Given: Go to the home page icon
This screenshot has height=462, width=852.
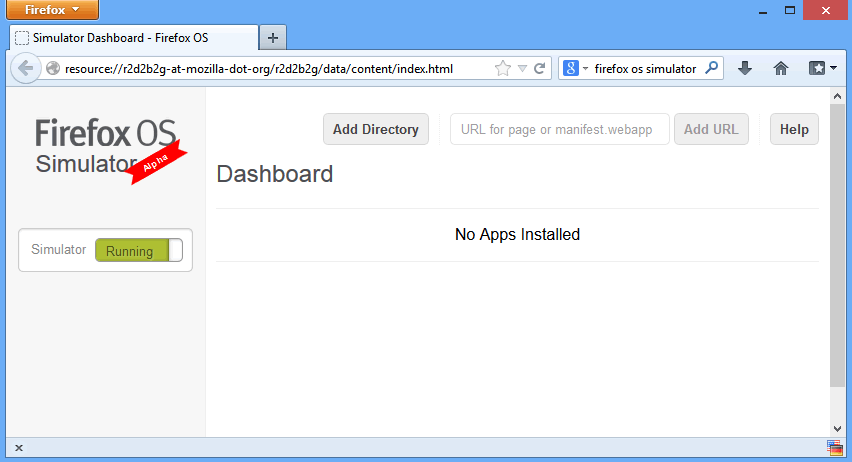Looking at the screenshot, I should tap(781, 68).
